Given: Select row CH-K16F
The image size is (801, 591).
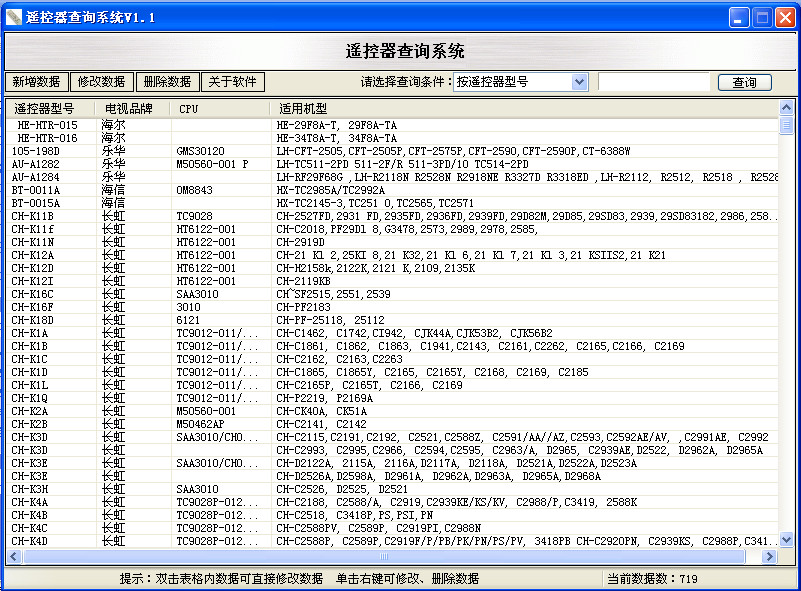Looking at the screenshot, I should point(392,308).
